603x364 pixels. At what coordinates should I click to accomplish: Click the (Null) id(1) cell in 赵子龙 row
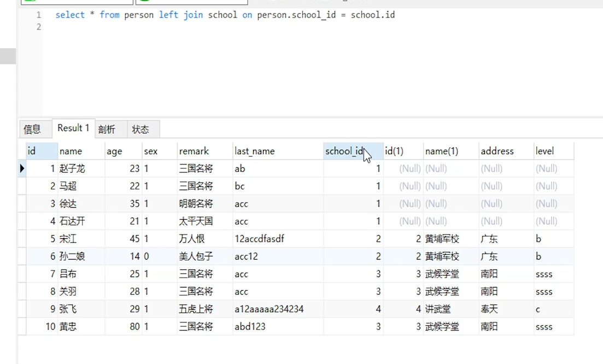403,168
